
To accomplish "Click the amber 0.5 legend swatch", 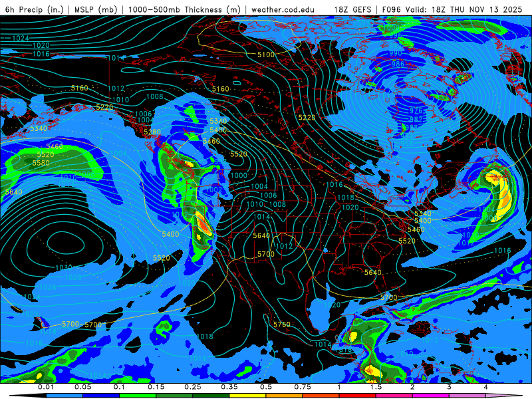I will tap(284, 396).
